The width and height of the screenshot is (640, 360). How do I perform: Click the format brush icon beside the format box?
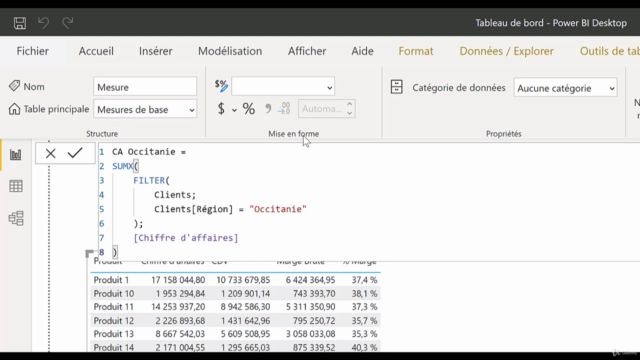pyautogui.click(x=221, y=86)
